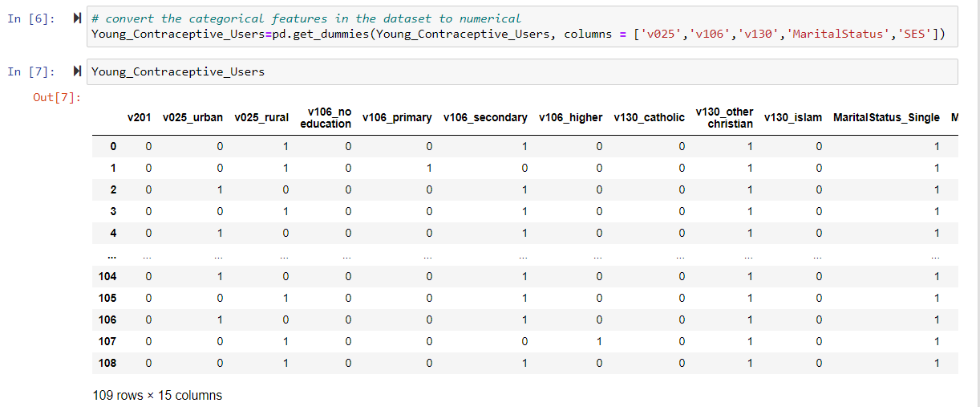Click row index 104

[107, 276]
